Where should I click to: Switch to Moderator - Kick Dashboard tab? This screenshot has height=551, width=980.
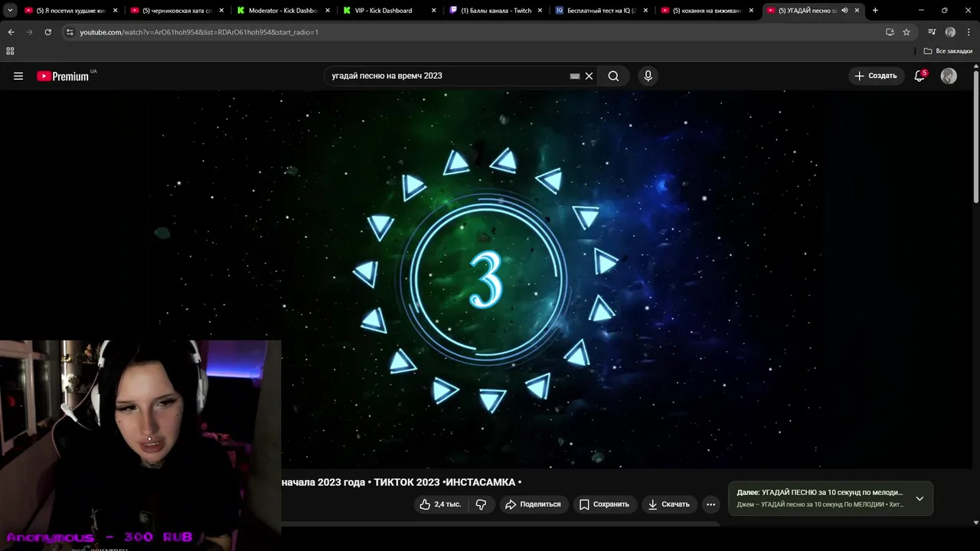coord(283,11)
